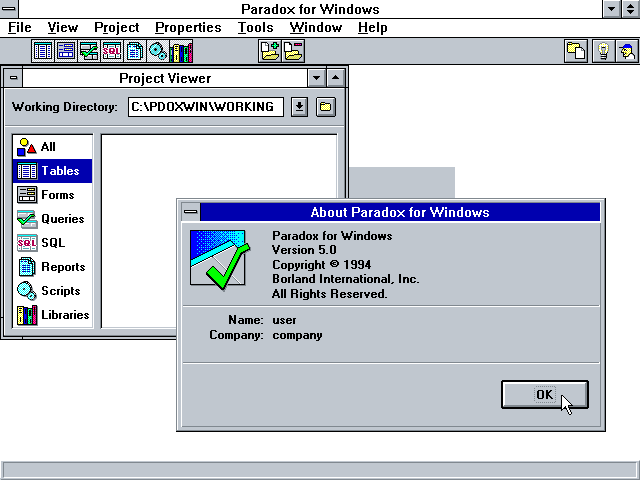Click About Paradox for Windows title bar

tap(400, 212)
